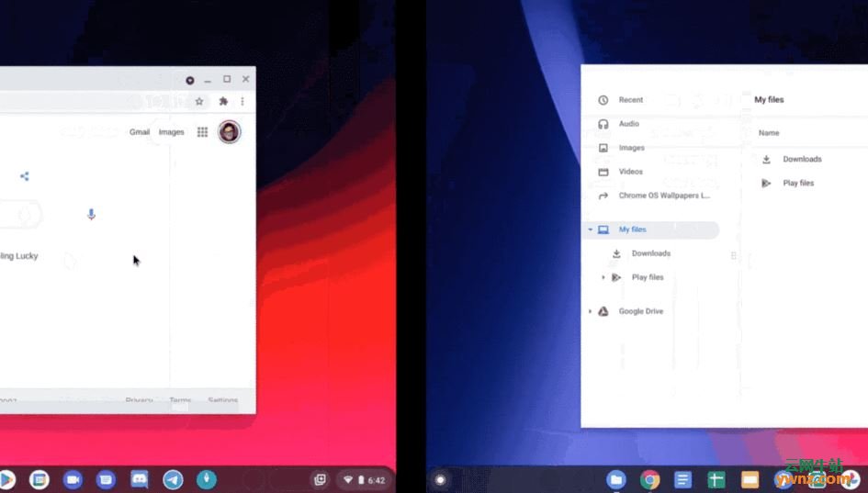Viewport: 868px width, 493px height.
Task: Open the Files app icon in shelf
Action: pyautogui.click(x=616, y=479)
